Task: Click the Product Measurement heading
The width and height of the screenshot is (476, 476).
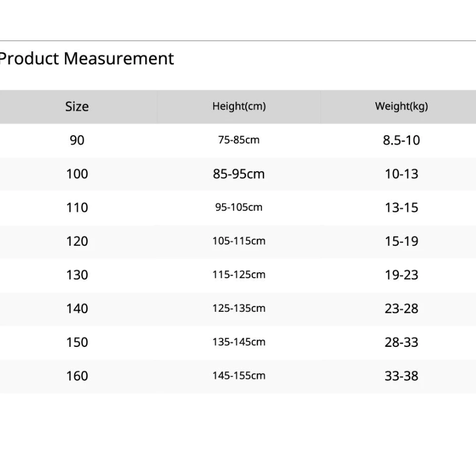Action: click(86, 58)
